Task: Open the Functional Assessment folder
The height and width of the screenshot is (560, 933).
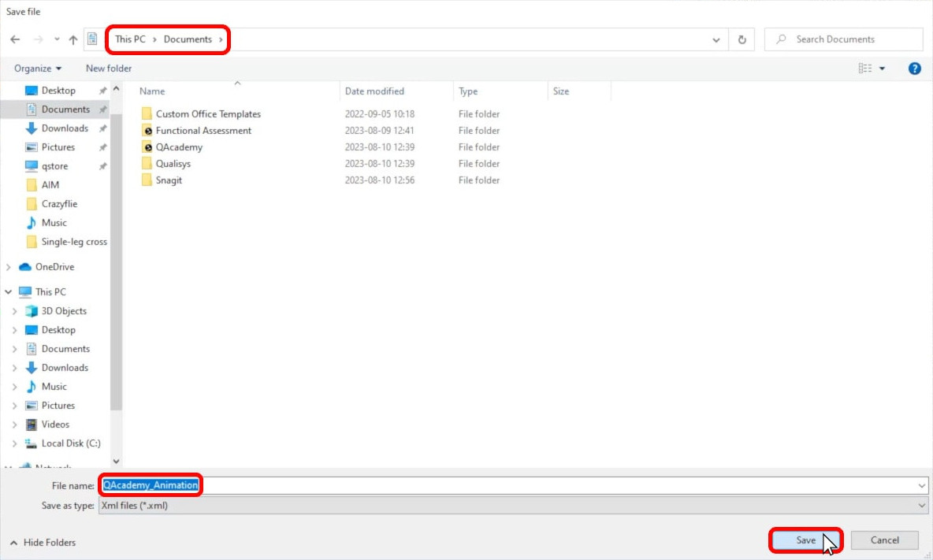Action: [203, 131]
